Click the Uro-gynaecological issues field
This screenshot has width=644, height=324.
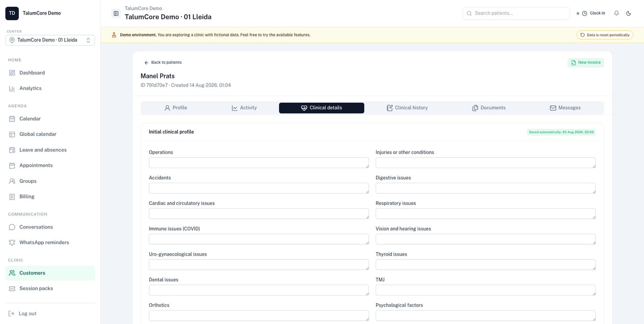259,265
